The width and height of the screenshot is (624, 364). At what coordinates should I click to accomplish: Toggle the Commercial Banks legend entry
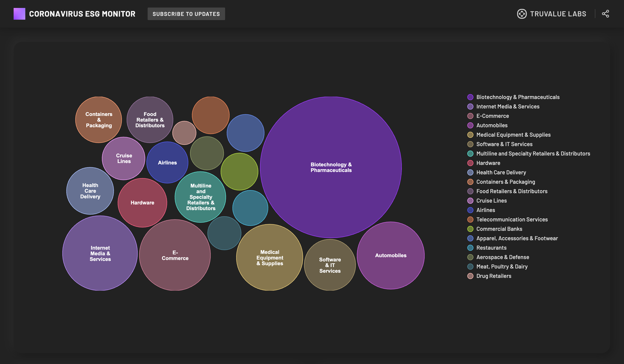point(499,229)
